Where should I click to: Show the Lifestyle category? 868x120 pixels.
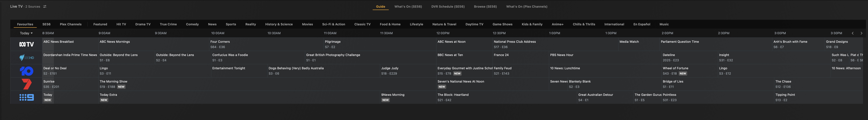coord(416,24)
